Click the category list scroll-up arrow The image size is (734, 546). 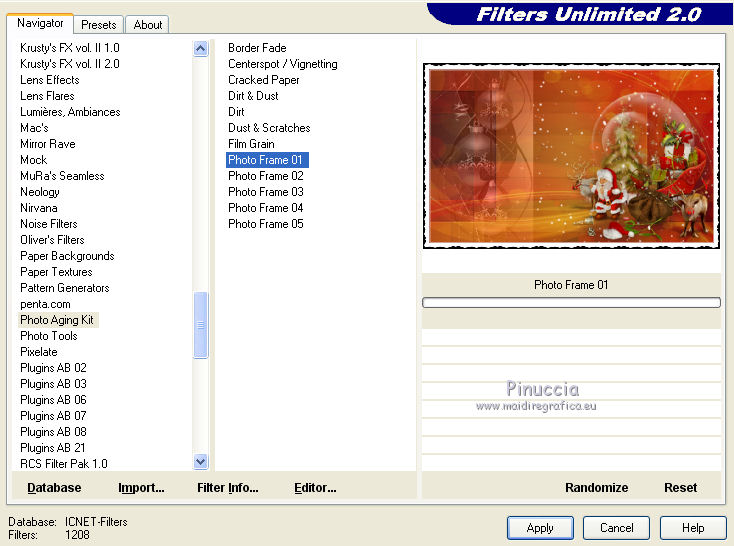(200, 48)
